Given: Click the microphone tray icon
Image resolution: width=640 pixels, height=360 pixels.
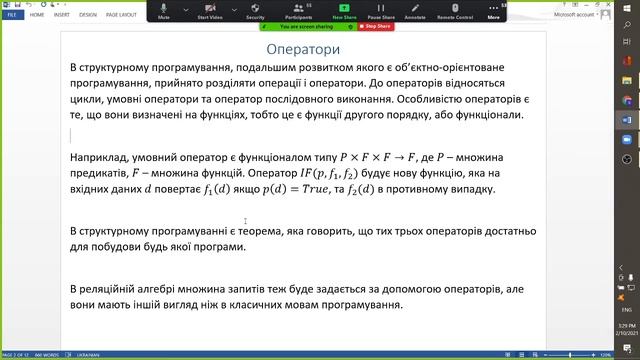Looking at the screenshot, I should 631,278.
